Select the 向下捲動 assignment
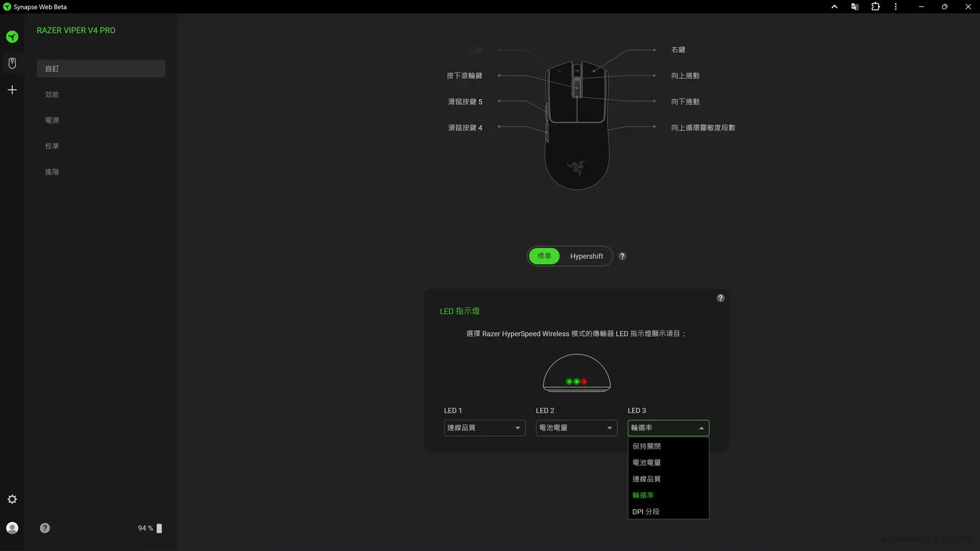The height and width of the screenshot is (551, 980). (x=685, y=102)
